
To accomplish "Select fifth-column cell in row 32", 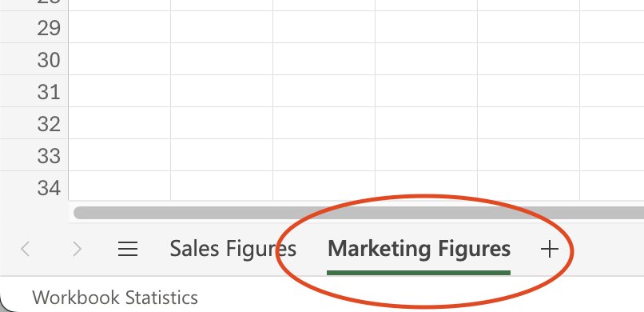I will 529,123.
